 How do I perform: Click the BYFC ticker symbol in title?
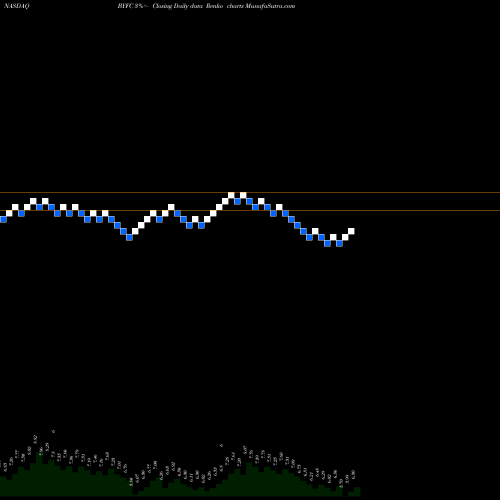126,6
